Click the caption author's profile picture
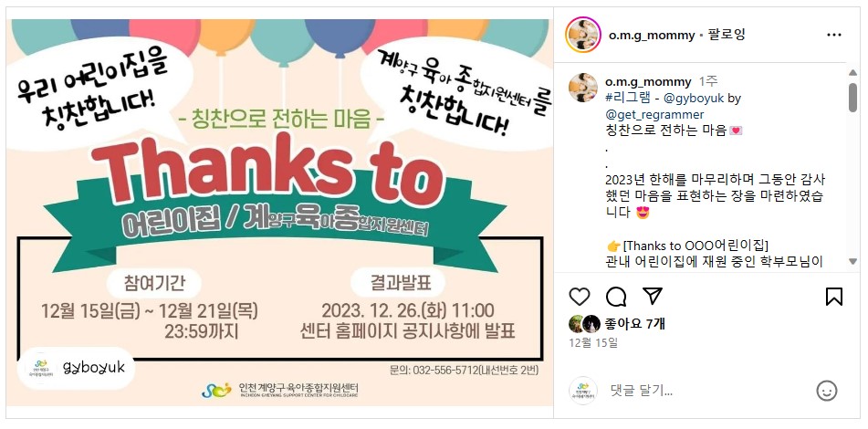The height and width of the screenshot is (429, 868). click(x=583, y=87)
